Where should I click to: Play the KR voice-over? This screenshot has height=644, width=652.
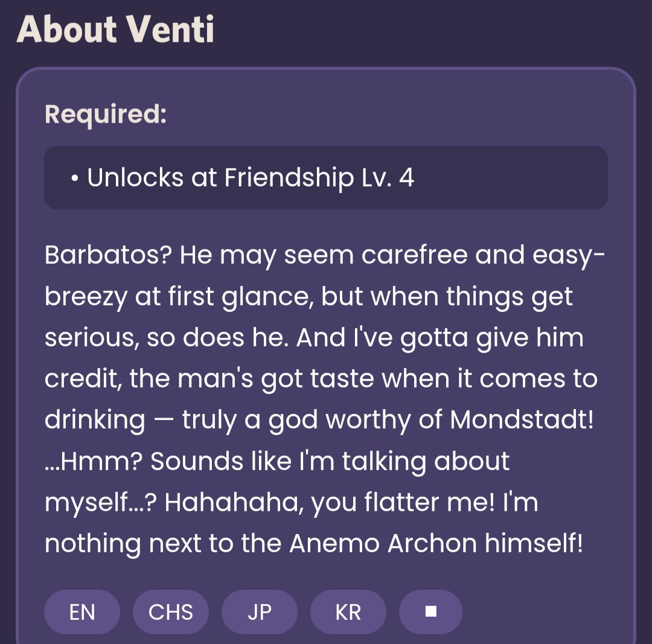point(348,612)
